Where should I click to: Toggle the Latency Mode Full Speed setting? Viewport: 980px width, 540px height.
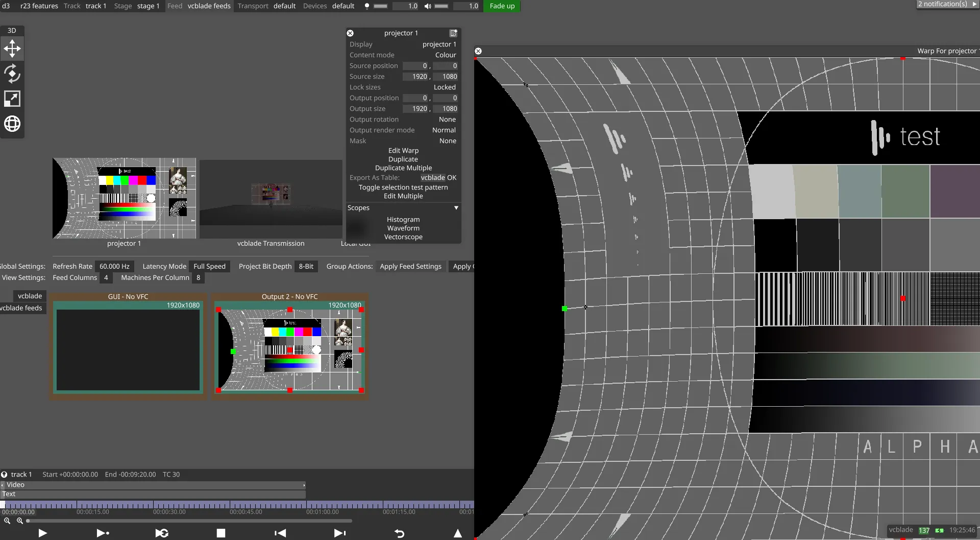click(x=209, y=266)
